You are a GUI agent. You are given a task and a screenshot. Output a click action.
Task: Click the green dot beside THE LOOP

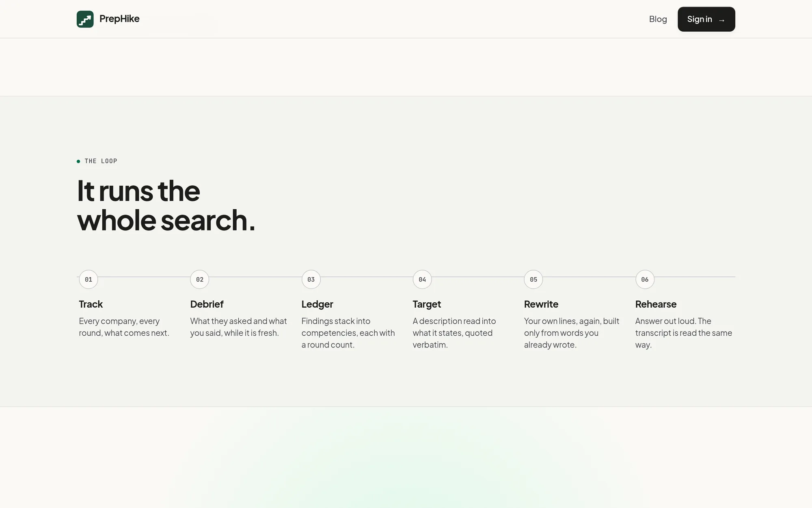pos(78,161)
